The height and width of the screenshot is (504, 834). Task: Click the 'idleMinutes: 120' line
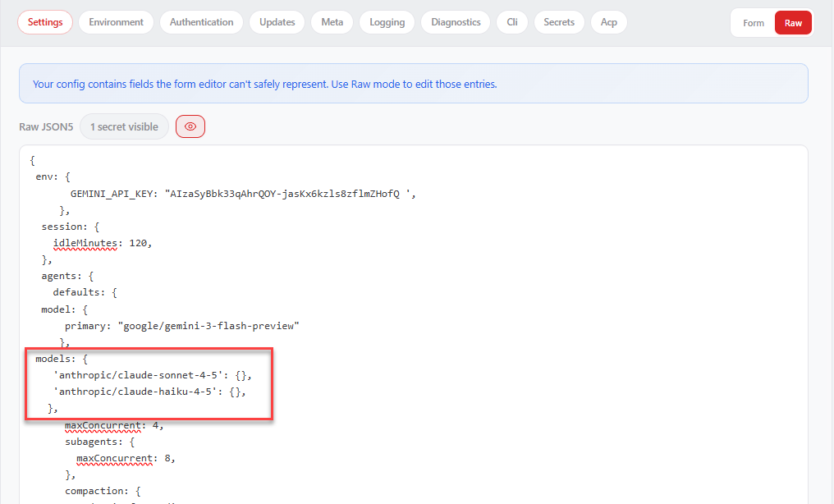pyautogui.click(x=103, y=243)
